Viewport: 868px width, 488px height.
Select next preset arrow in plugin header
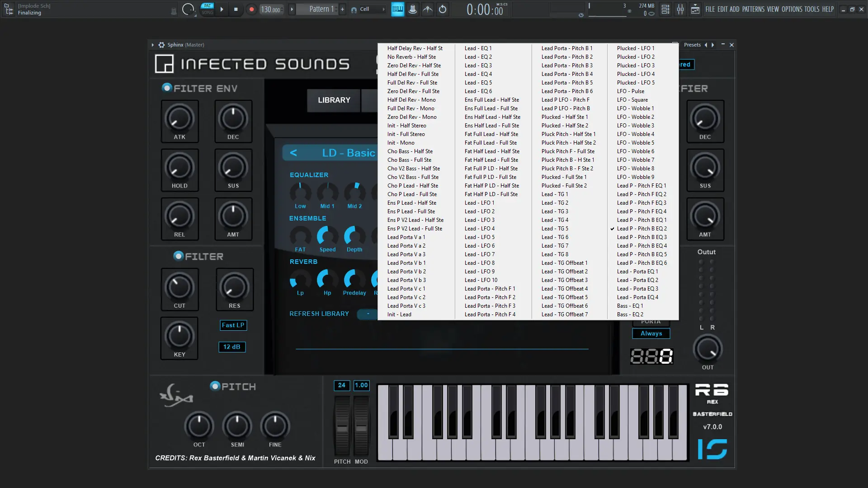coord(713,45)
